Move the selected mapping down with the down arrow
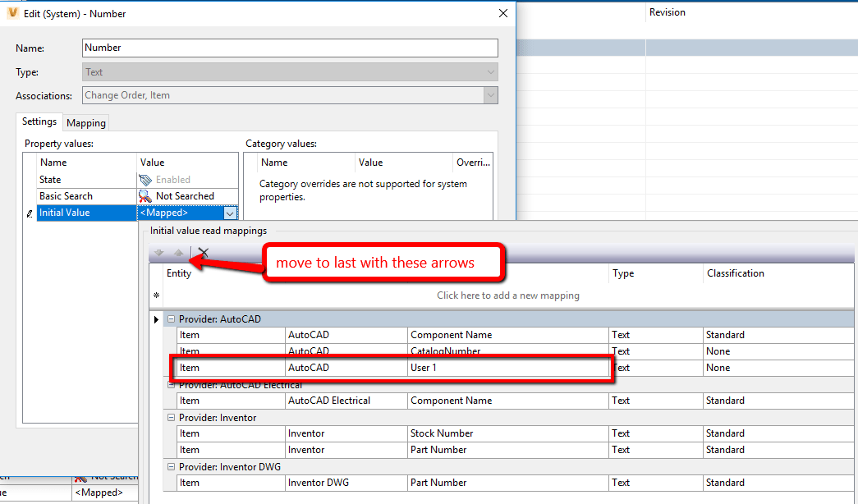 tap(158, 252)
